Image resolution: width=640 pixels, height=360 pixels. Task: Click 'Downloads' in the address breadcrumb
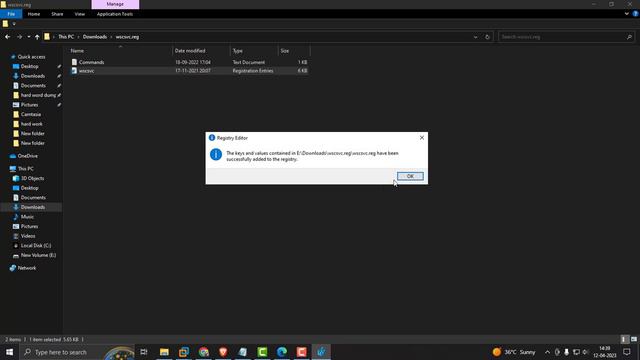[95, 37]
